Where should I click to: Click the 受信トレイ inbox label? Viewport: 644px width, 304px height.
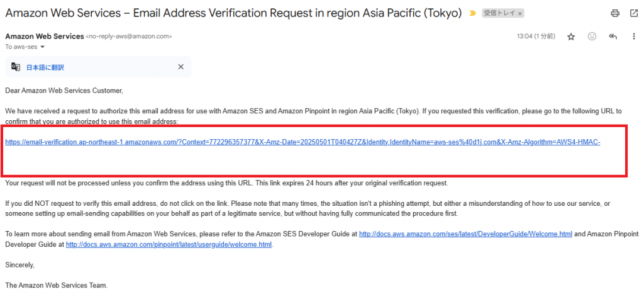[x=499, y=14]
